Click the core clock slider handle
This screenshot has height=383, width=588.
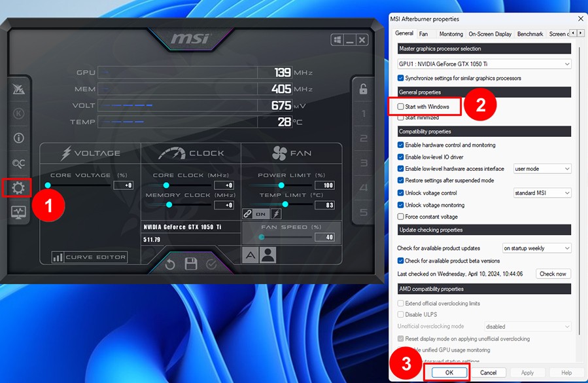pos(166,185)
